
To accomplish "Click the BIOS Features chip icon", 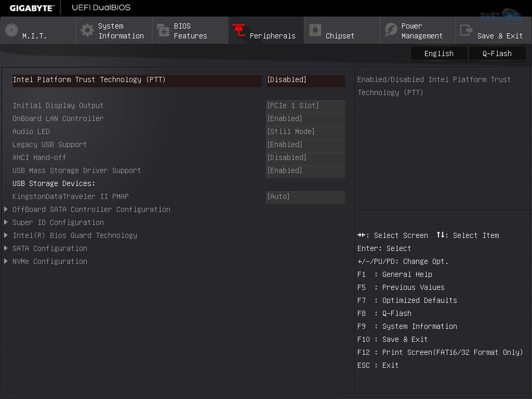I will click(x=163, y=30).
